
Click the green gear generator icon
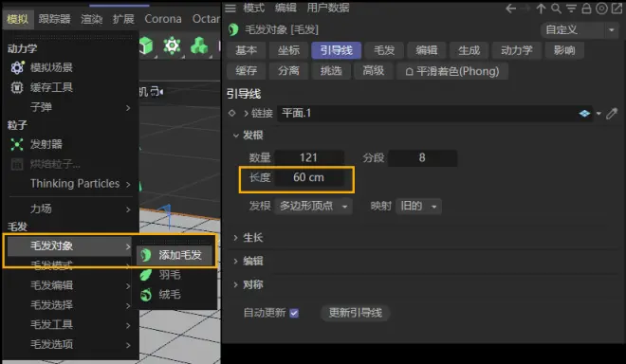tap(172, 45)
